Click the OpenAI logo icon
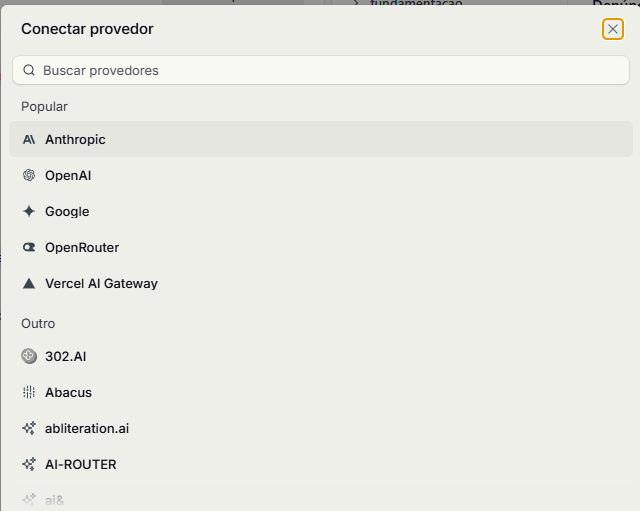Image resolution: width=640 pixels, height=511 pixels. [x=29, y=176]
